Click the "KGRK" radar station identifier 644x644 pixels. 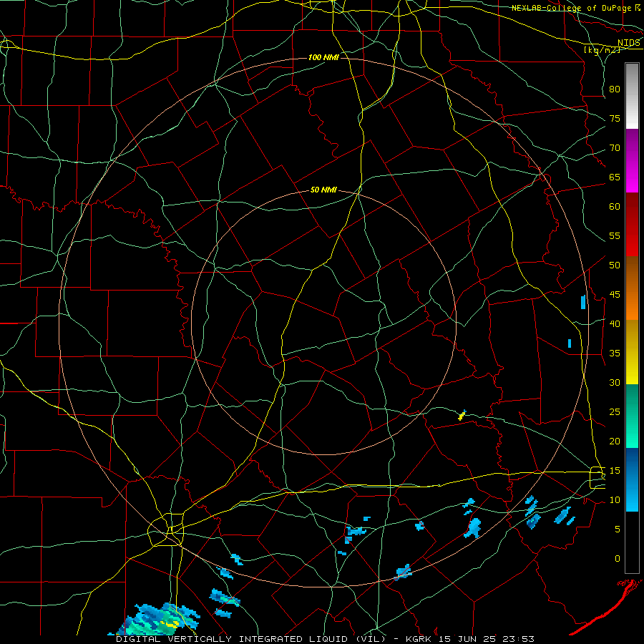pos(420,639)
